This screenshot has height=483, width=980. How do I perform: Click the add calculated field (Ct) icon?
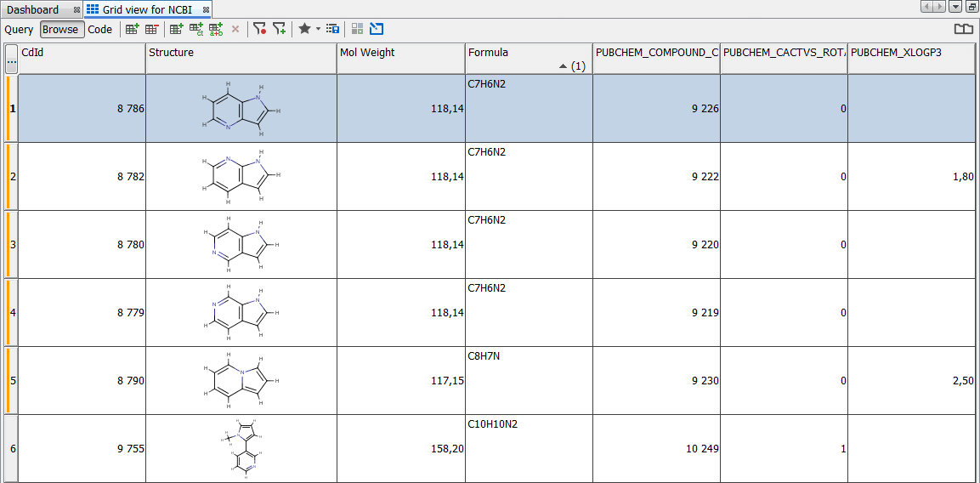click(x=196, y=29)
